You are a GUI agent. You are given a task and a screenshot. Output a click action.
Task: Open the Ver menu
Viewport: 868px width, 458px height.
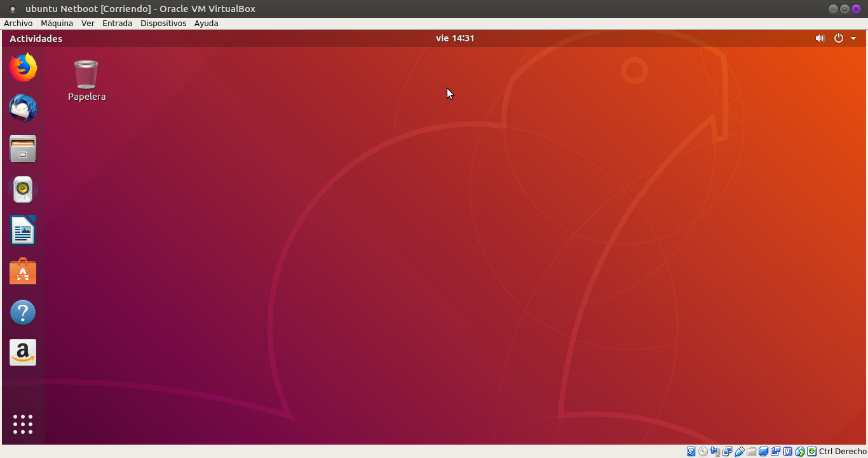(88, 23)
